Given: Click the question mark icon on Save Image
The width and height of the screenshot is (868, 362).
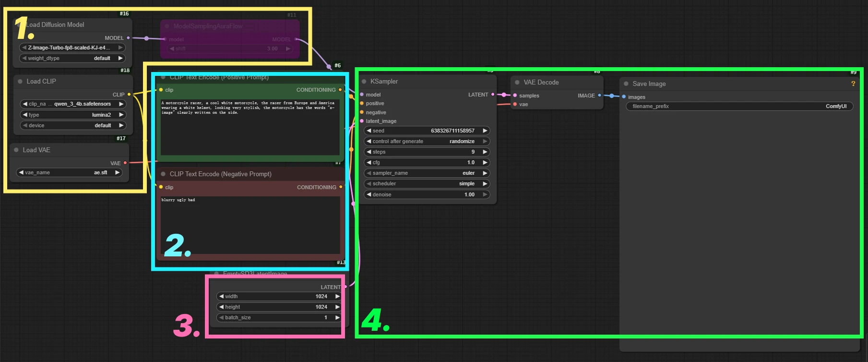Looking at the screenshot, I should (x=853, y=84).
